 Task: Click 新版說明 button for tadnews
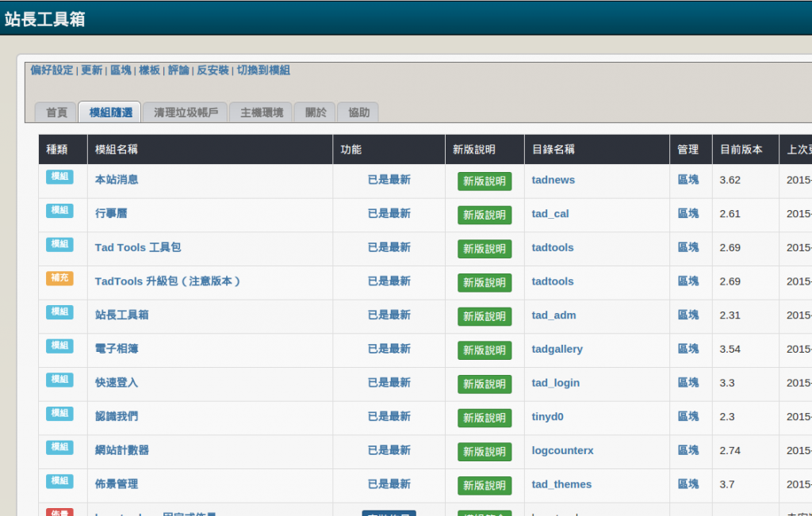coord(485,182)
